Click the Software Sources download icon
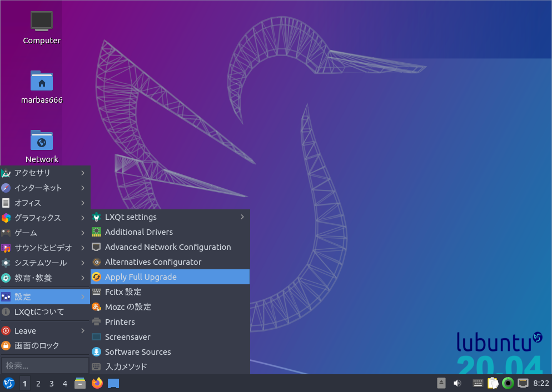 (97, 351)
